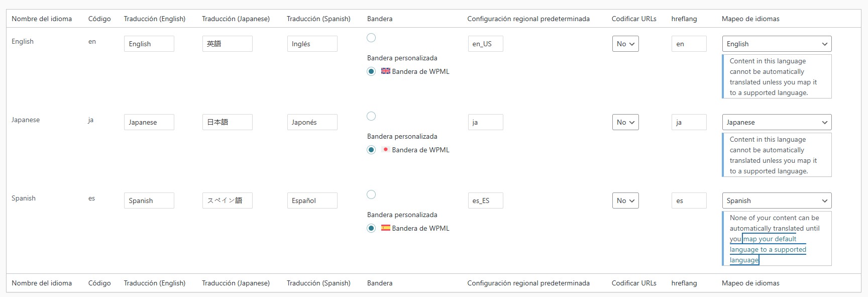Click the Spain flag icon

pyautogui.click(x=385, y=228)
